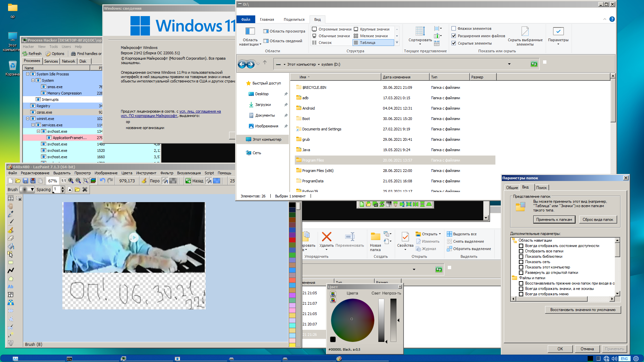Click the Область навигации pane icon

250,31
